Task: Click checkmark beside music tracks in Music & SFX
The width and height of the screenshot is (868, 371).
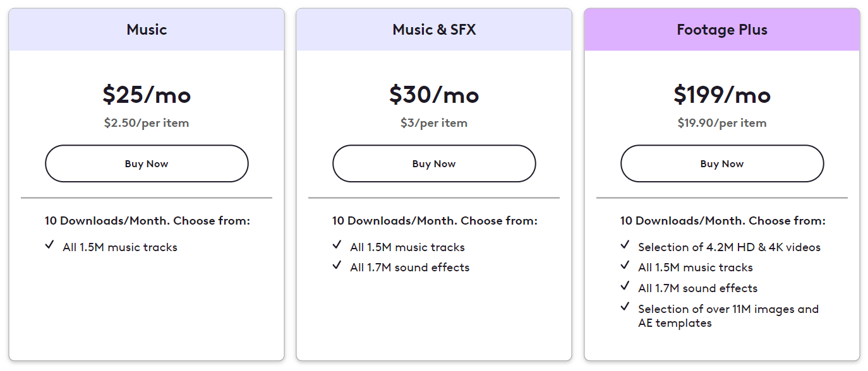Action: point(337,245)
